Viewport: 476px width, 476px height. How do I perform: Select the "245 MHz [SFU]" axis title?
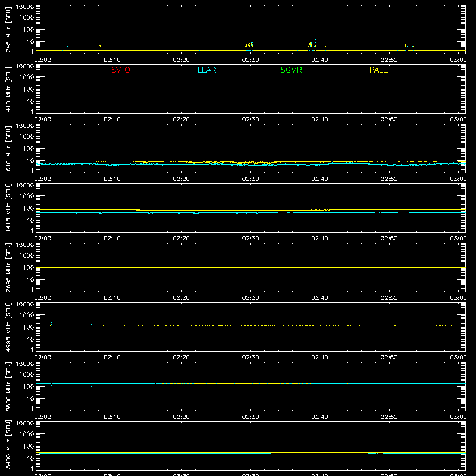8,29
